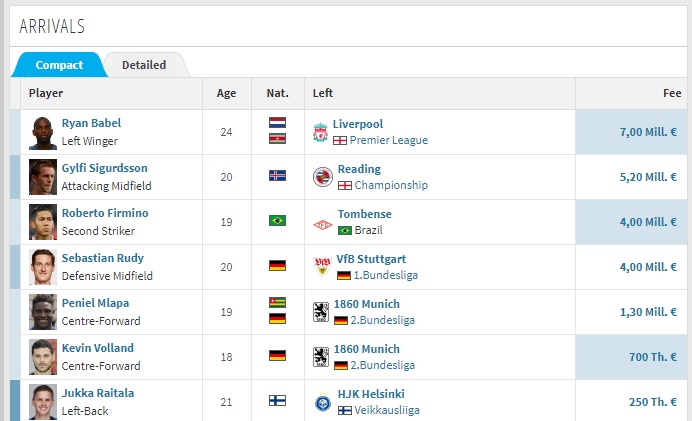Click 1860 Munich crest in Mlapa row
692x421 pixels.
(321, 312)
